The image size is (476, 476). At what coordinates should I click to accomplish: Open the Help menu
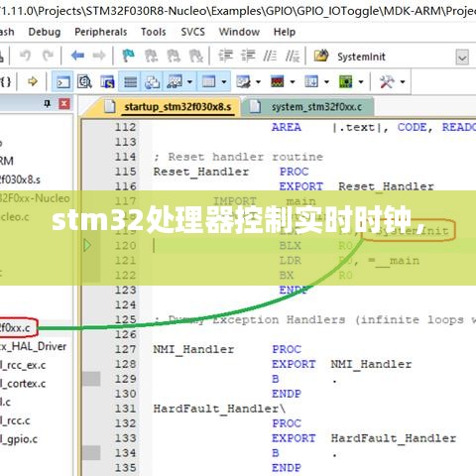tap(285, 32)
